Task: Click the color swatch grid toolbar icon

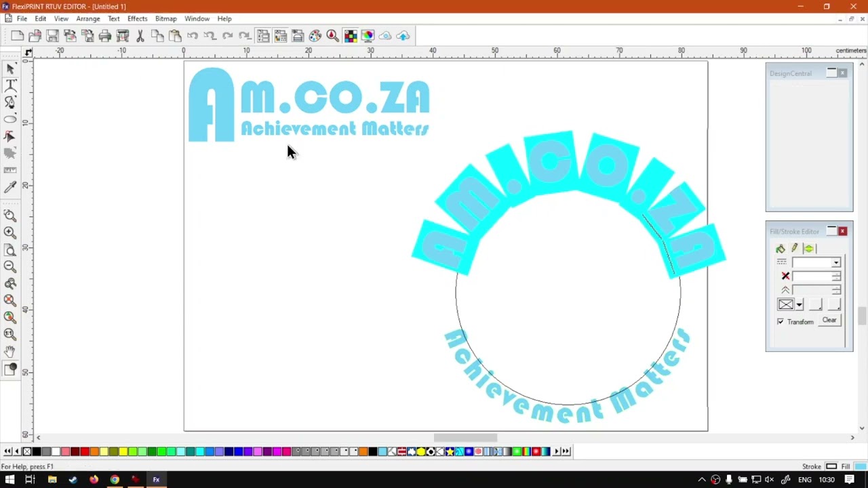Action: click(x=350, y=36)
